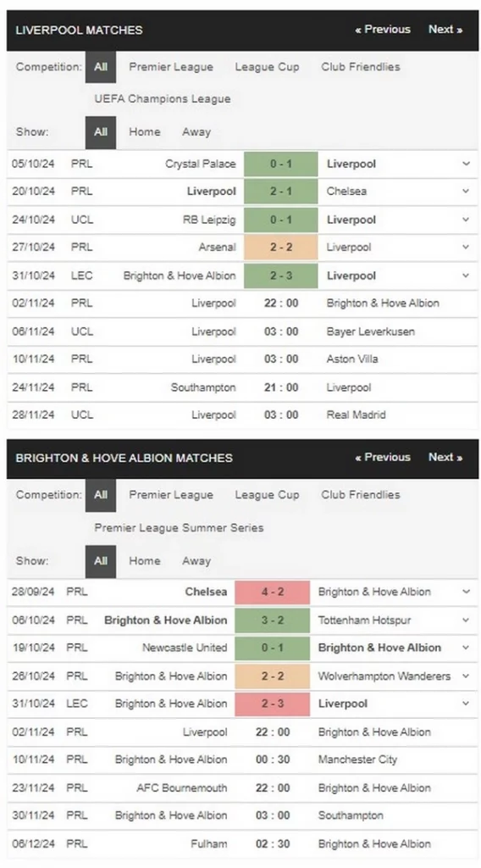481x868 pixels.
Task: Select League Cup tab under Brighton Matches
Action: 267,495
